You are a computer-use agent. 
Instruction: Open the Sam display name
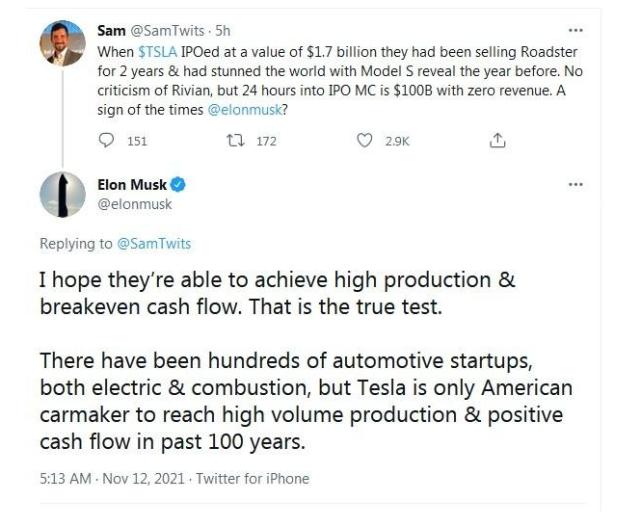click(111, 31)
